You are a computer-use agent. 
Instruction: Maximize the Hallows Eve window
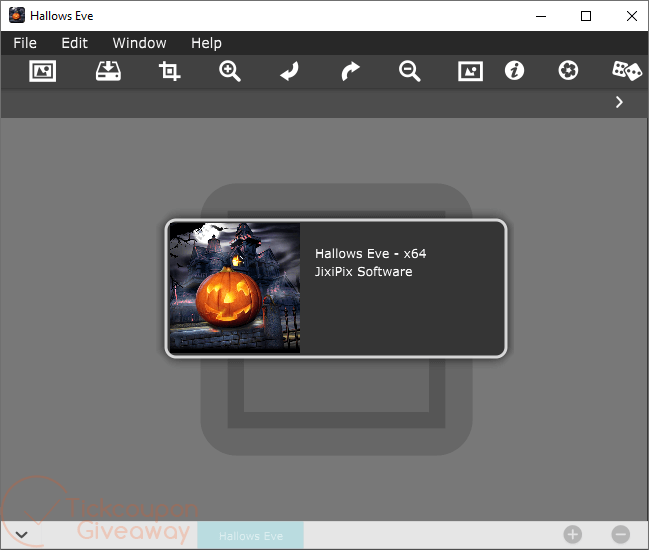tap(586, 16)
